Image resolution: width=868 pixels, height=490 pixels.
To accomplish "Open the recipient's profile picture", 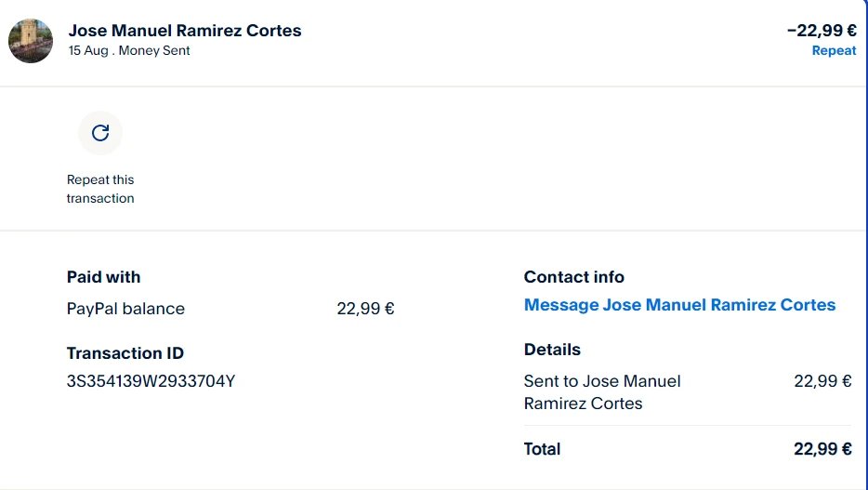I will tap(31, 40).
